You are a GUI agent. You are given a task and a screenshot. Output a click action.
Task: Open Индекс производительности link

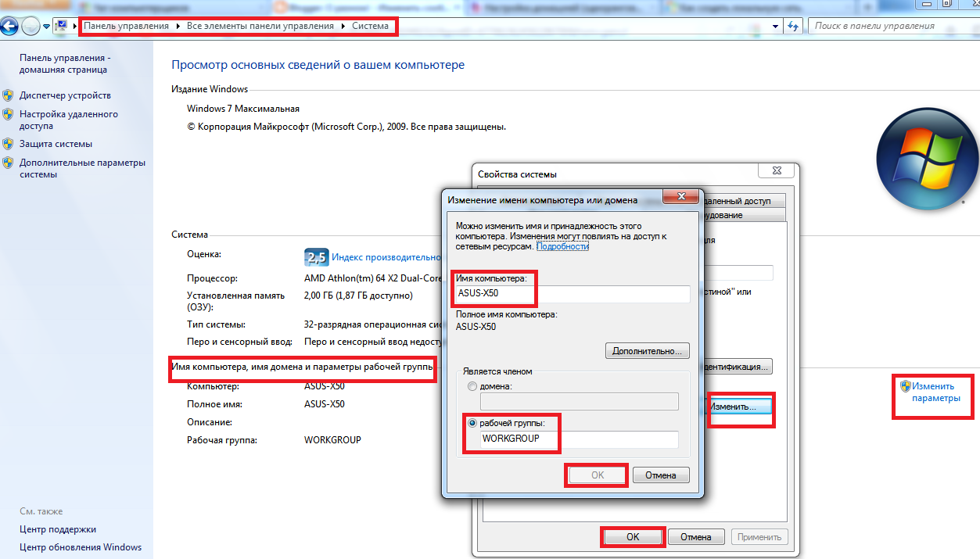tap(387, 256)
